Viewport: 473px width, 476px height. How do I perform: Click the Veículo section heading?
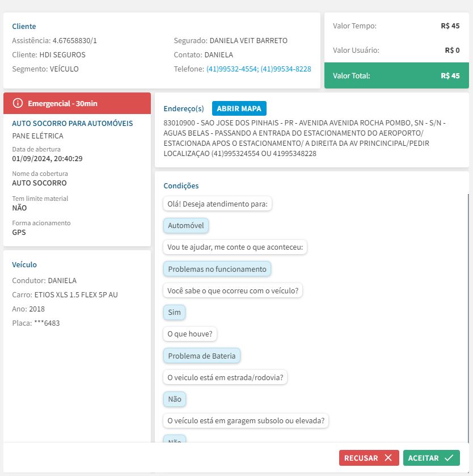(24, 264)
